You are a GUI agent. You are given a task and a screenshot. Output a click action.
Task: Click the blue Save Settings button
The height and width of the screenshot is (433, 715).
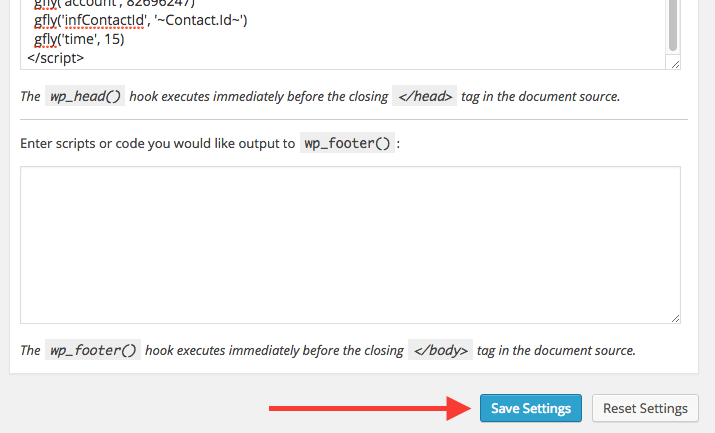tap(531, 408)
